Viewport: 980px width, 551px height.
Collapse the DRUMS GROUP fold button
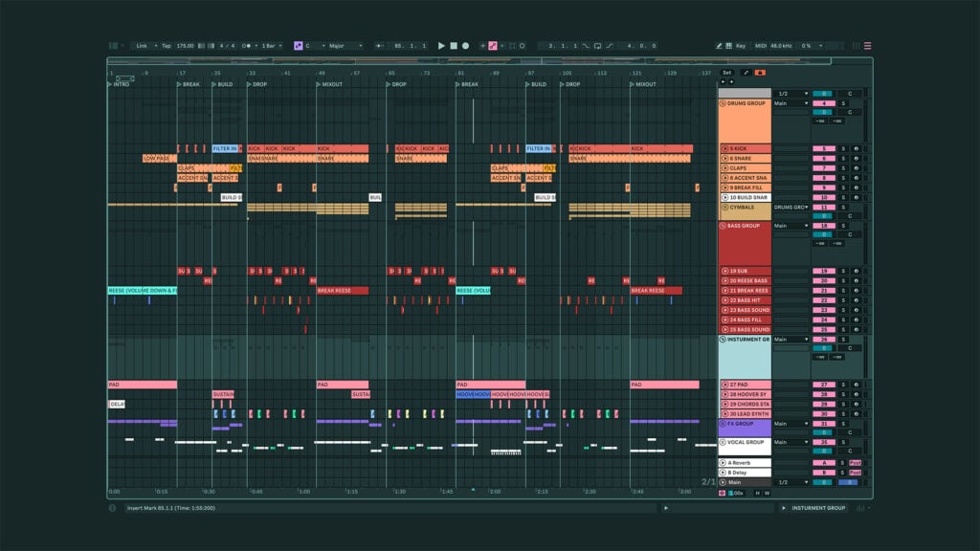coord(724,103)
